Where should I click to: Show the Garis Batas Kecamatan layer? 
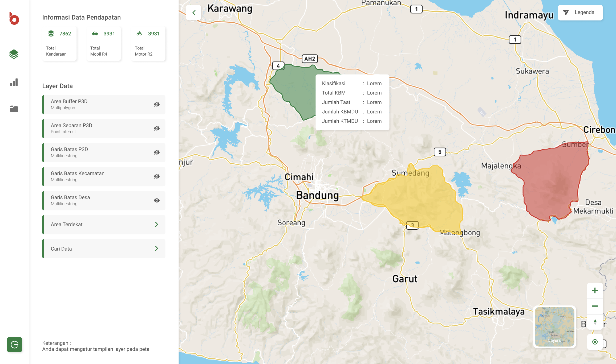[x=157, y=176]
